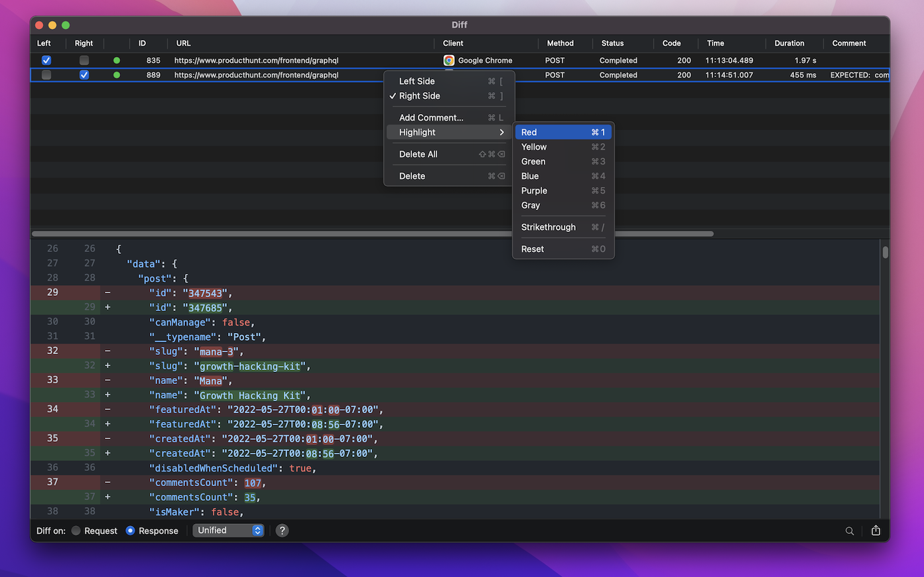The width and height of the screenshot is (924, 577).
Task: Choose Gray highlight color
Action: 563,205
